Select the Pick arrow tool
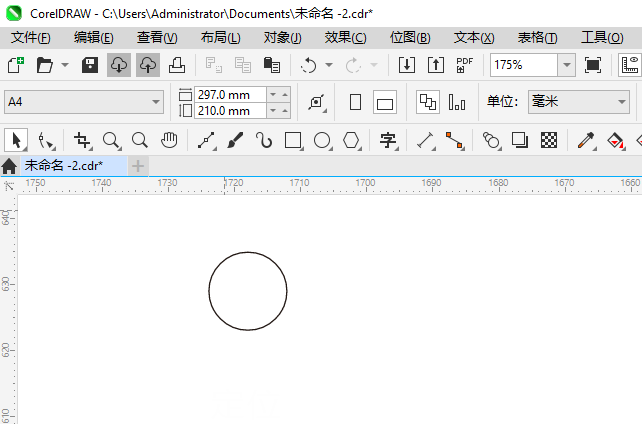This screenshot has height=424, width=642. 16,140
